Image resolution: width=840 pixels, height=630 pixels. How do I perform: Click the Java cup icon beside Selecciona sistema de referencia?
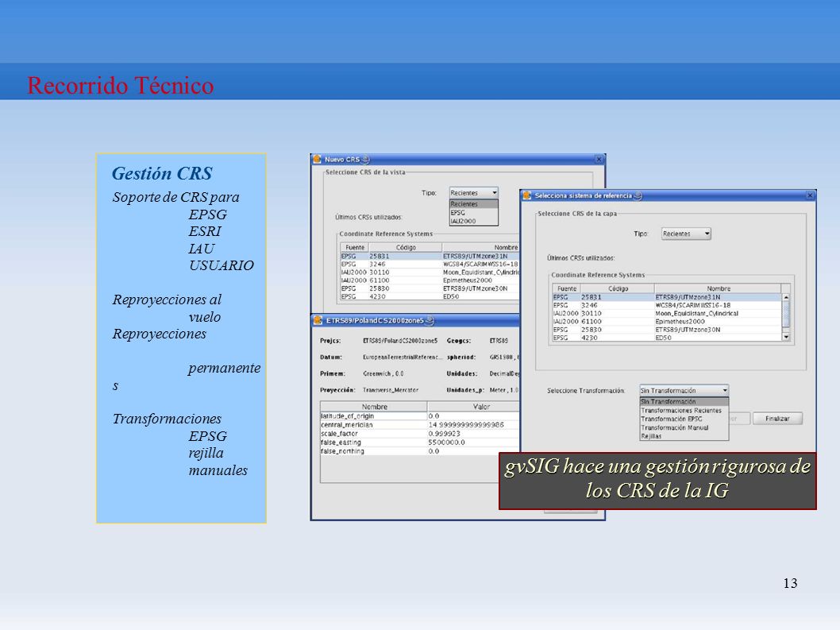tap(638, 195)
